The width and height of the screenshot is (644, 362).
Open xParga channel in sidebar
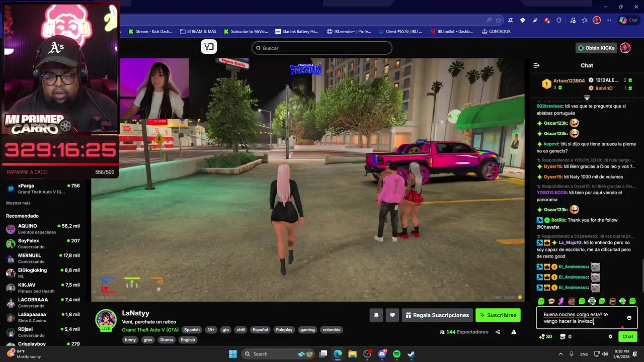[43, 189]
